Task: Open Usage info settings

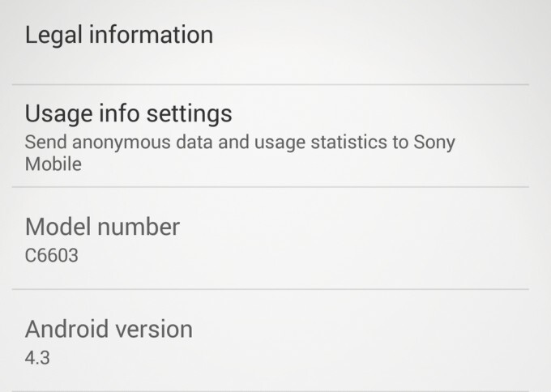Action: [x=128, y=113]
